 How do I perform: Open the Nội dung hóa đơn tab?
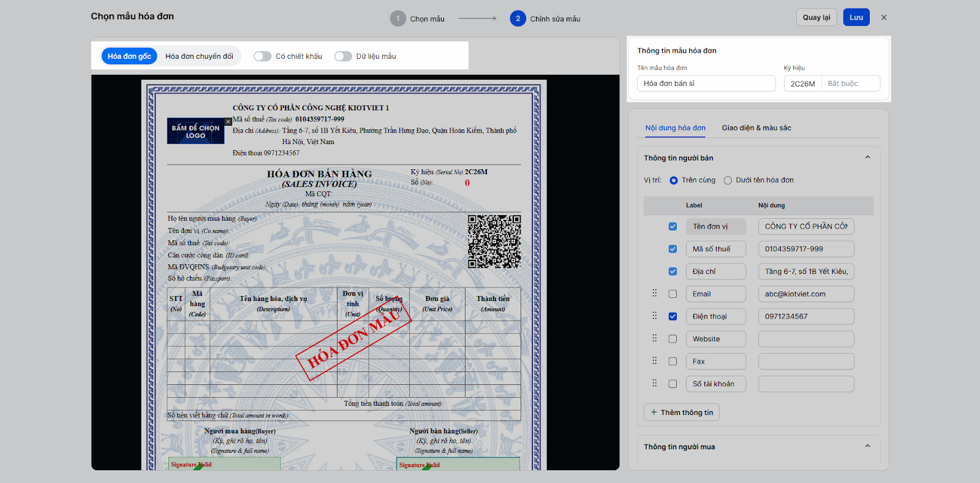coord(675,128)
